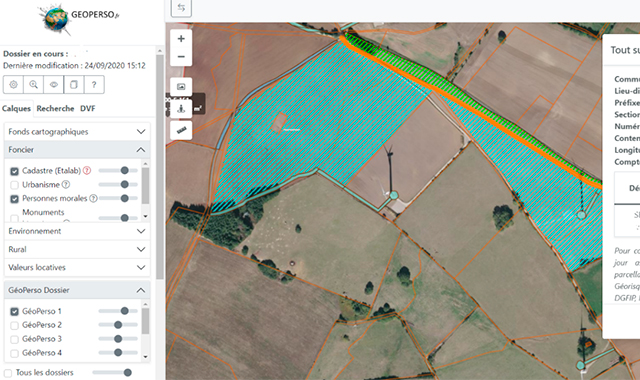This screenshot has width=640, height=380.
Task: Adjust the Personnes morales opacity slider
Action: (x=118, y=198)
